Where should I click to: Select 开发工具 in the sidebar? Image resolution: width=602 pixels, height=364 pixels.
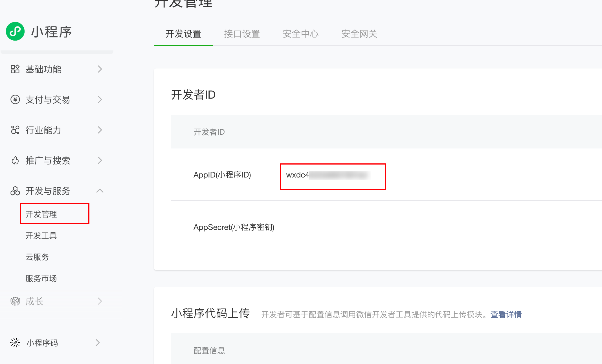tap(41, 236)
